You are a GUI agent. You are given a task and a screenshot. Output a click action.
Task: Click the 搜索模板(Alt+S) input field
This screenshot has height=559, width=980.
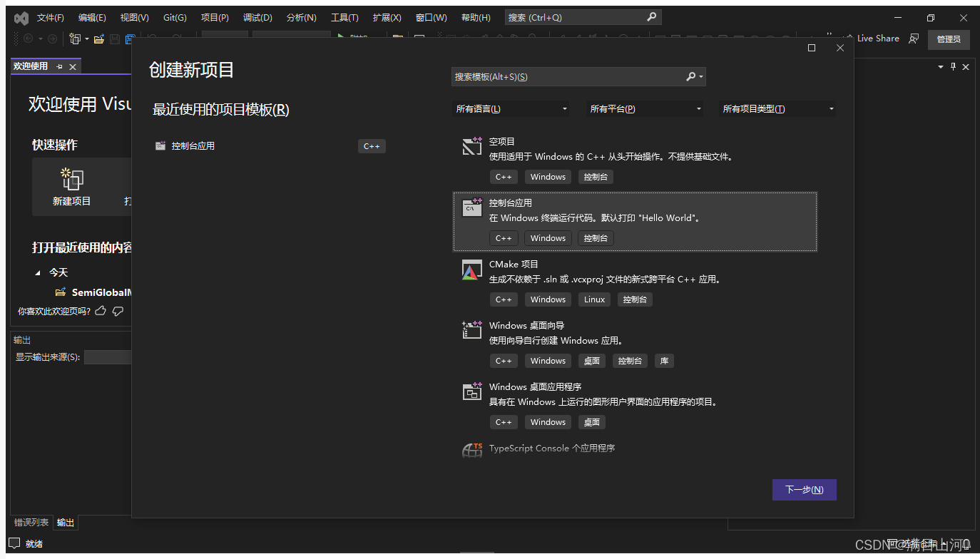click(567, 76)
